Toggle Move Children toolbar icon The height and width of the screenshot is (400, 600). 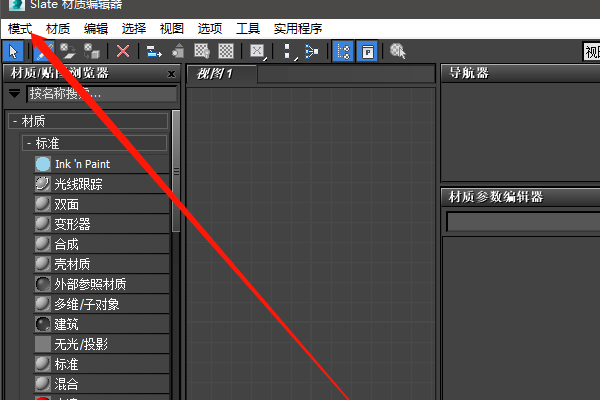pos(154,51)
